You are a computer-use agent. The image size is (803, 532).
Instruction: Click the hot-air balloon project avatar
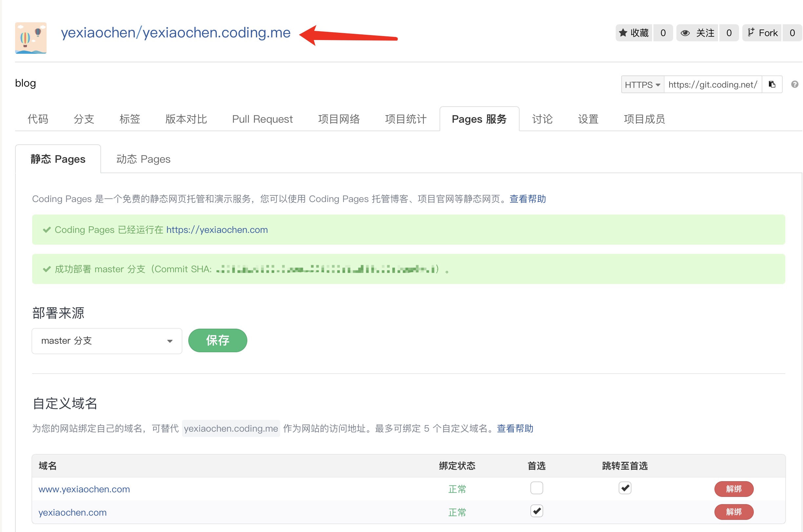(x=31, y=38)
